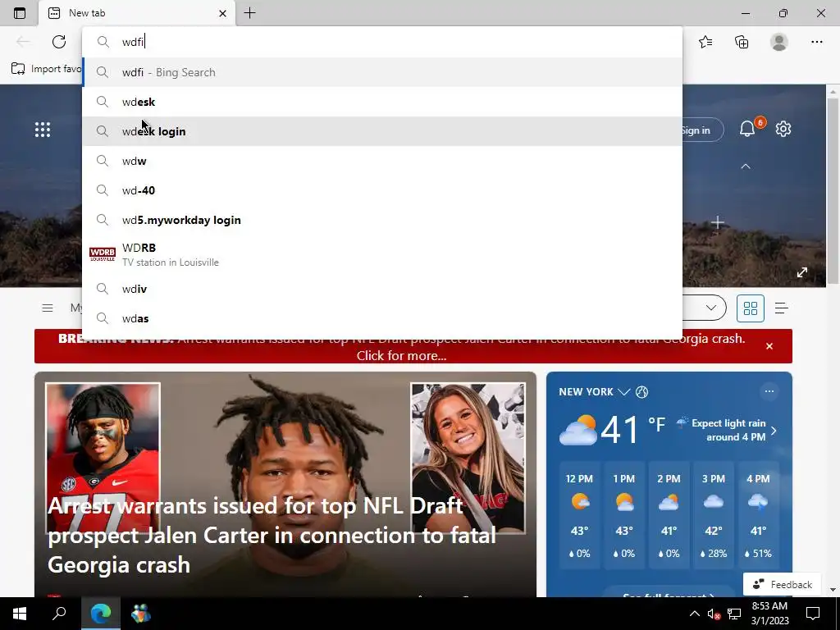
Task: Open notifications bell with 6 badge
Action: (x=748, y=129)
